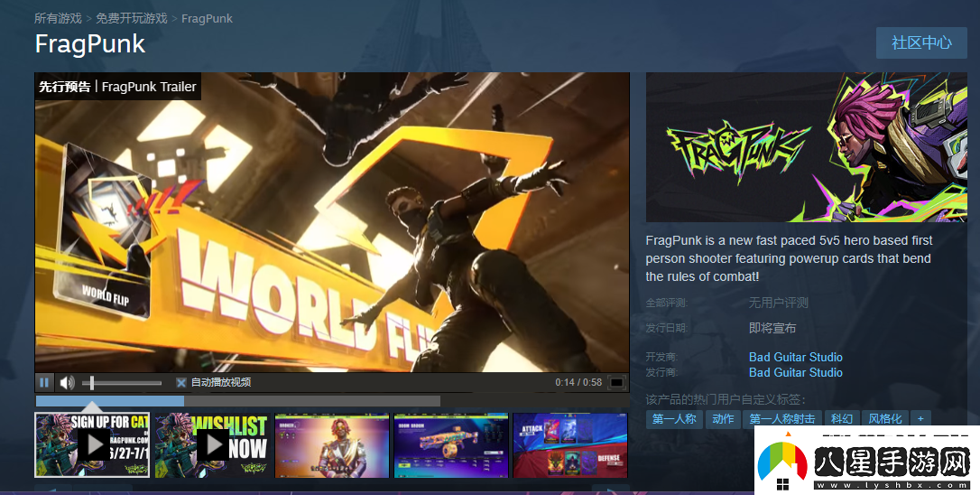Open the Attack/Defense cards screenshot thumbnail
980x495 pixels.
click(x=570, y=445)
